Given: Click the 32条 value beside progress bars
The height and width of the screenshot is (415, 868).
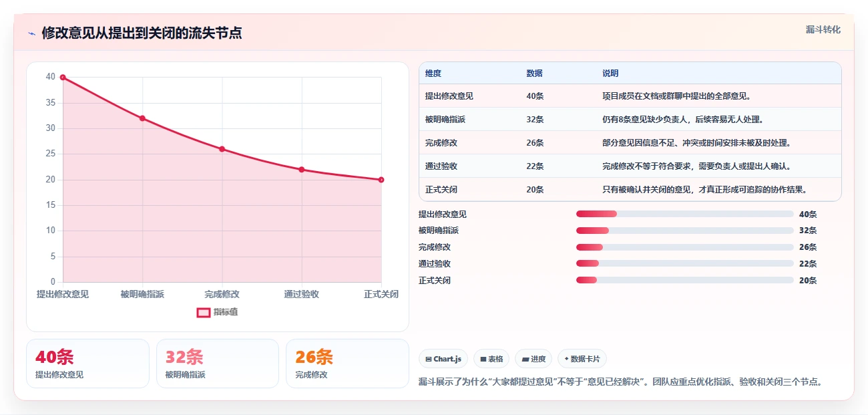Looking at the screenshot, I should tap(808, 231).
